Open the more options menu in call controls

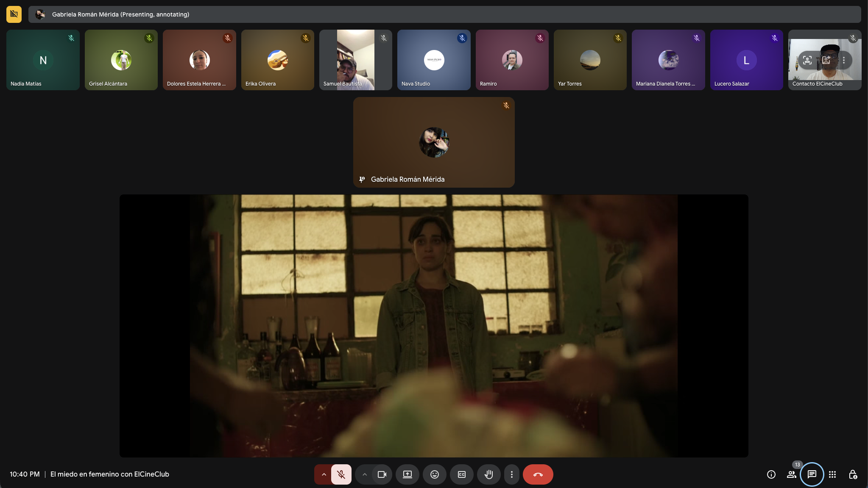tap(511, 474)
